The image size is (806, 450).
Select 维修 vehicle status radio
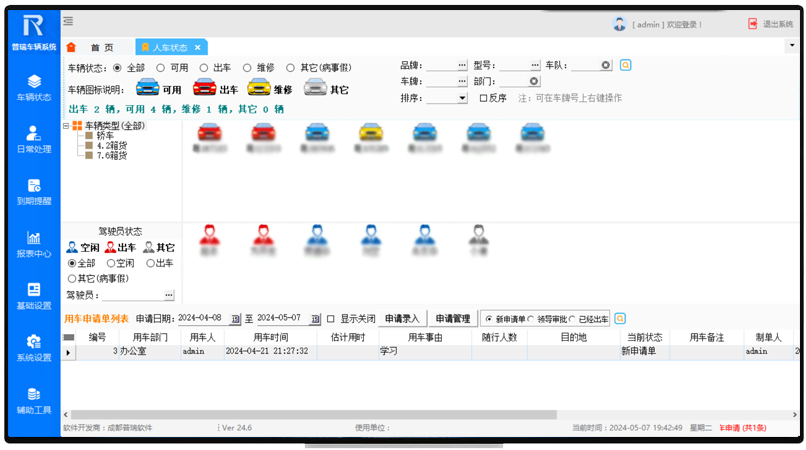[247, 67]
